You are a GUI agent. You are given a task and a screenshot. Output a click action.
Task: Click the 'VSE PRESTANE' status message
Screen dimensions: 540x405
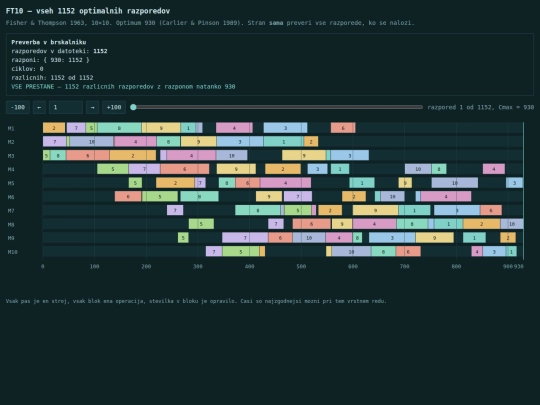pyautogui.click(x=123, y=86)
